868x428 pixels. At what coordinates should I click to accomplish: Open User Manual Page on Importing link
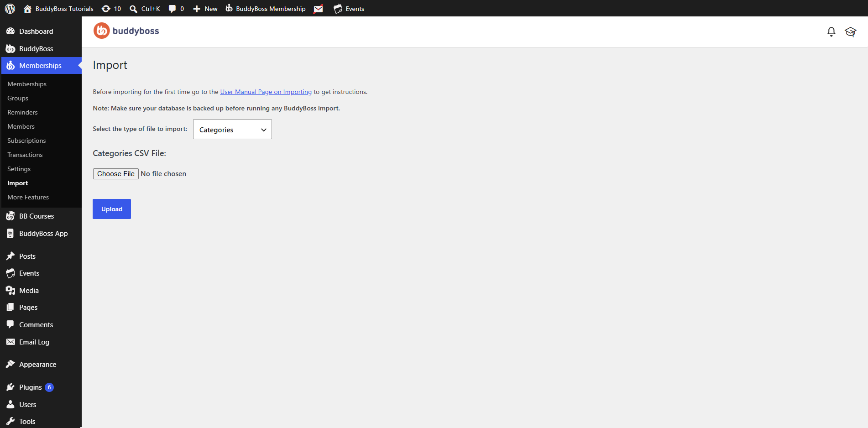click(266, 92)
